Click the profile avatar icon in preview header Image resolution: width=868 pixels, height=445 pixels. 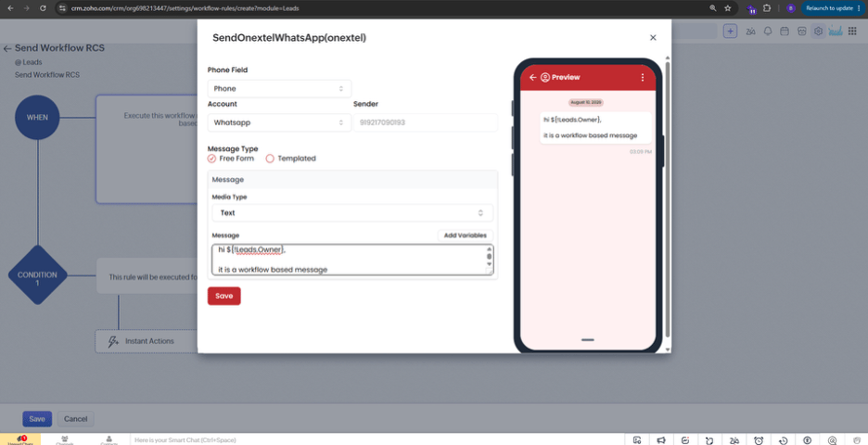click(544, 78)
